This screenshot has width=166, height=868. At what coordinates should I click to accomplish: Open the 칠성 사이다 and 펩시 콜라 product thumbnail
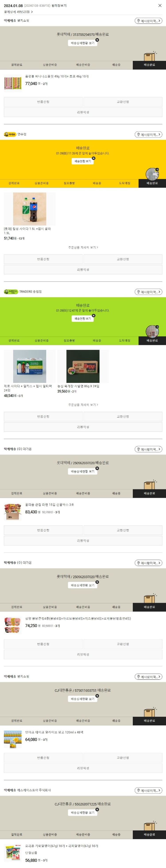point(30,209)
